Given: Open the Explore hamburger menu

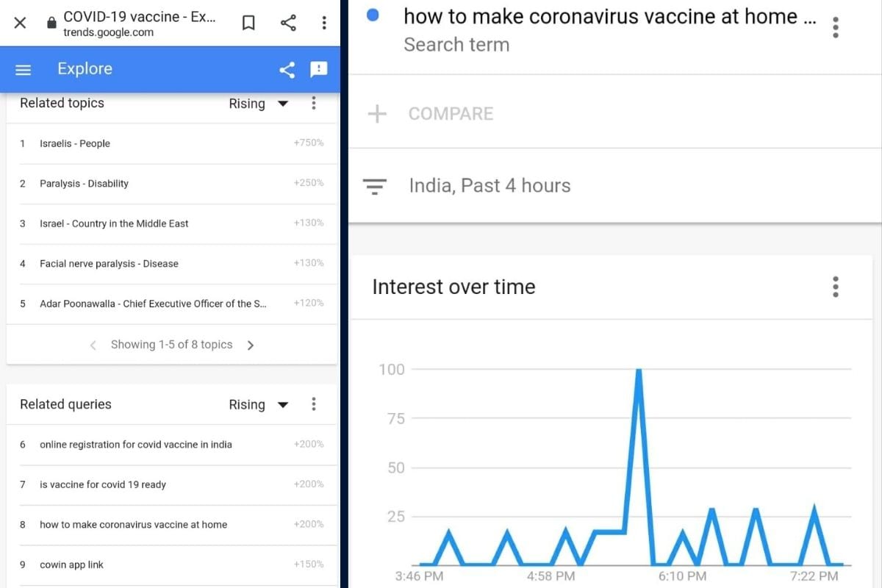Looking at the screenshot, I should coord(24,70).
